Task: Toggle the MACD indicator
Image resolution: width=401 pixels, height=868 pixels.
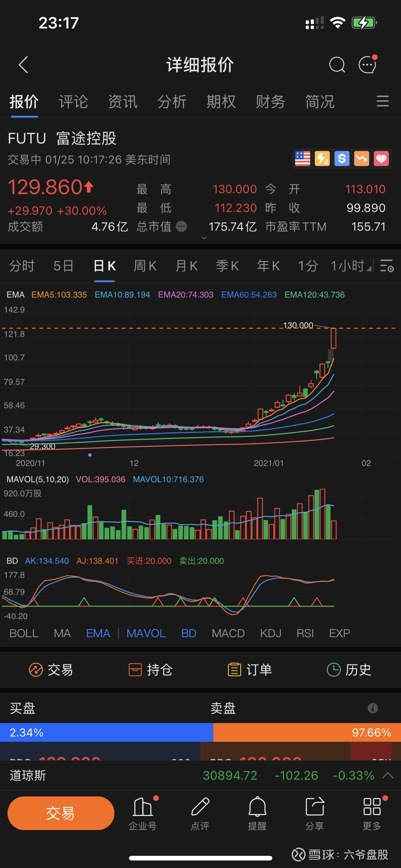Action: point(228,633)
